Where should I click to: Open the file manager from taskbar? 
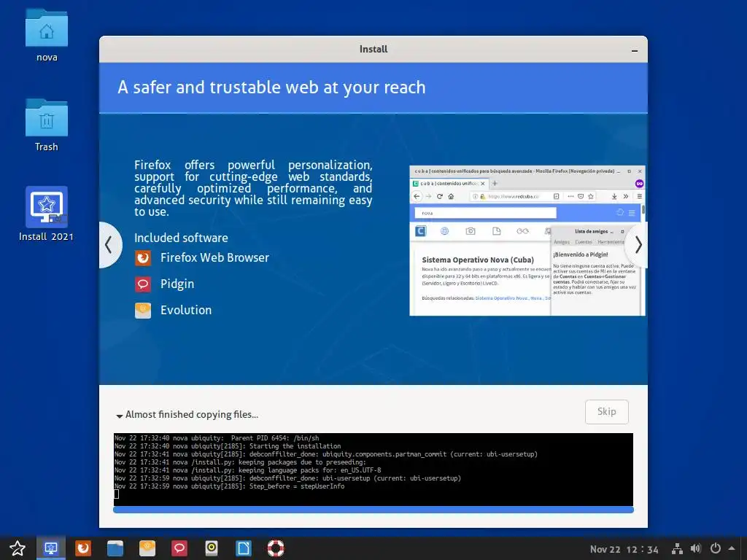coord(115,548)
